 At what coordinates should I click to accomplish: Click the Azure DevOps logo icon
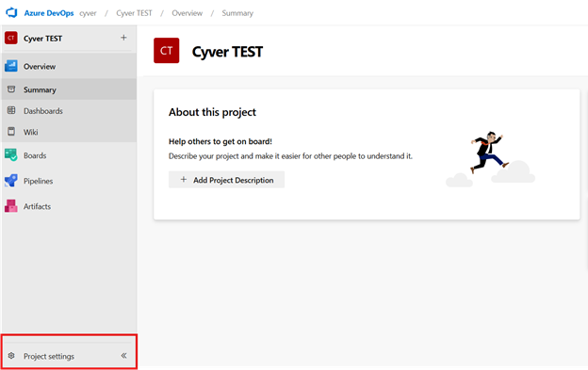tap(11, 13)
